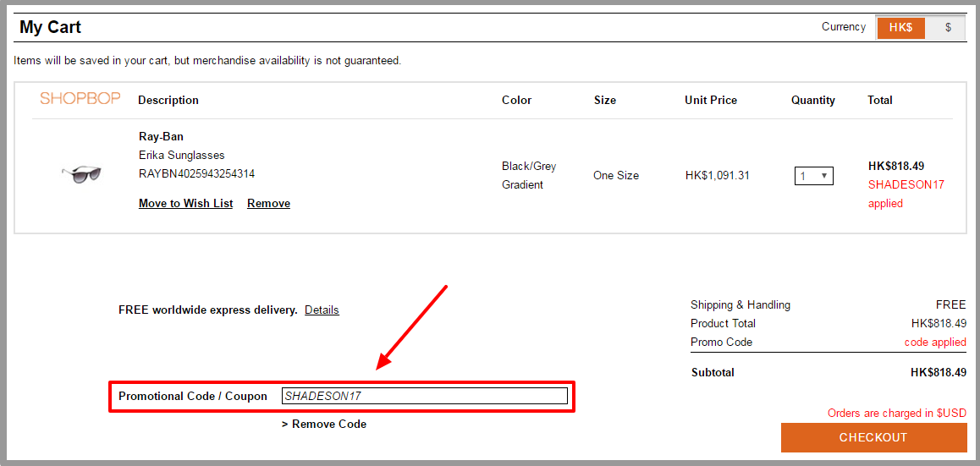
Task: Click the Quantity column header
Action: [x=812, y=100]
